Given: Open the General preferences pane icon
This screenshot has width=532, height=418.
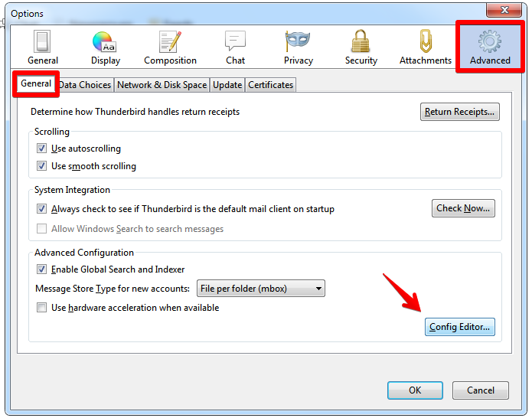Looking at the screenshot, I should (42, 41).
